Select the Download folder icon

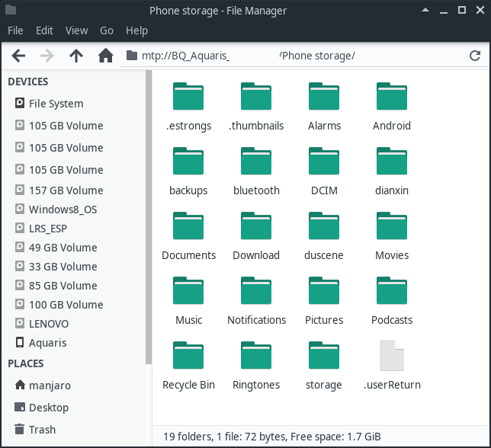tap(256, 227)
